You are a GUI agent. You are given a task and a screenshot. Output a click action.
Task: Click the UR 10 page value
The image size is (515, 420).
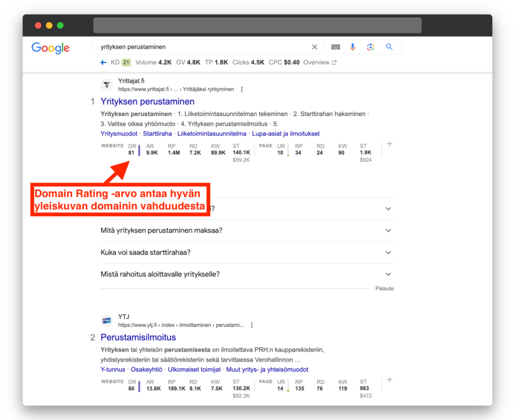[x=280, y=153]
